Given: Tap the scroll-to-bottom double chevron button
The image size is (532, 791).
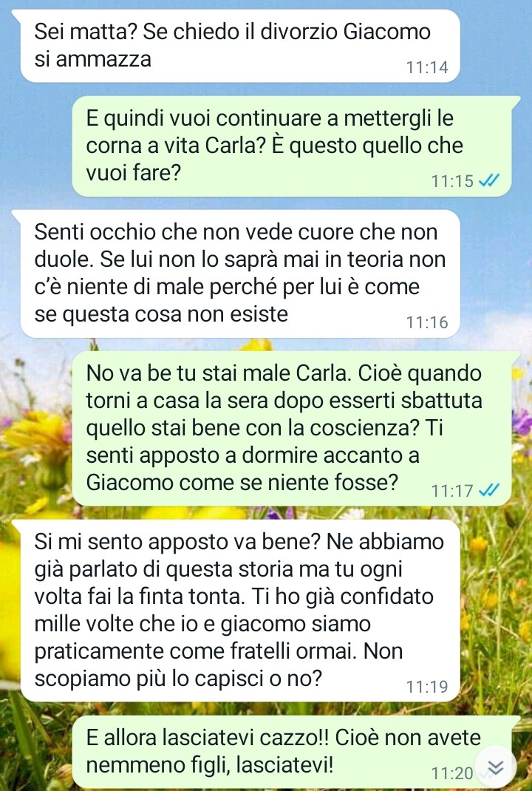Looking at the screenshot, I should coord(496,767).
